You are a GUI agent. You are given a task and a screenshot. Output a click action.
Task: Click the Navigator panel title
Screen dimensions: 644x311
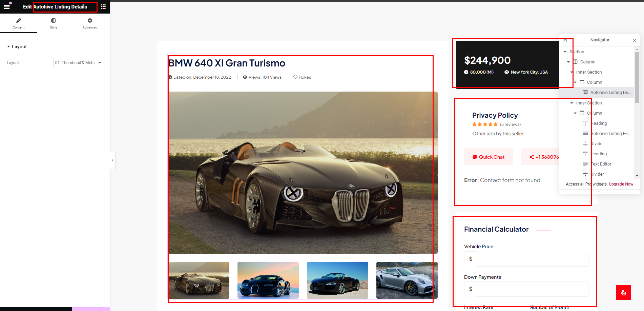(600, 40)
